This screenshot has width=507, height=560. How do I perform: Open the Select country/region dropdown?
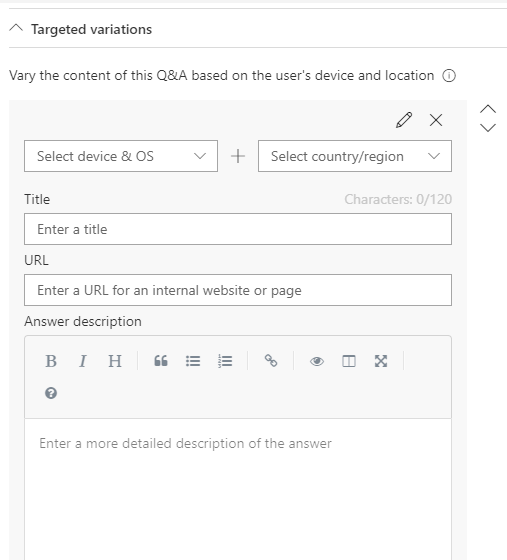click(355, 156)
